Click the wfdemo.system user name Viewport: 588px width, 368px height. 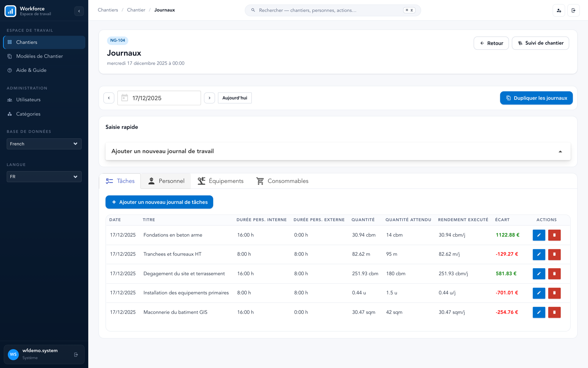[40, 351]
